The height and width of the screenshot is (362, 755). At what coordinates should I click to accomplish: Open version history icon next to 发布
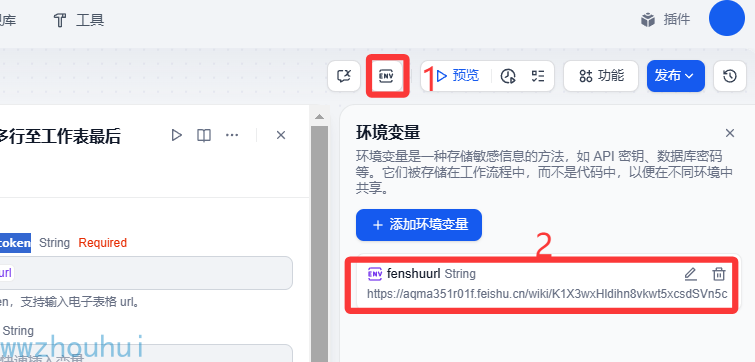(x=730, y=76)
